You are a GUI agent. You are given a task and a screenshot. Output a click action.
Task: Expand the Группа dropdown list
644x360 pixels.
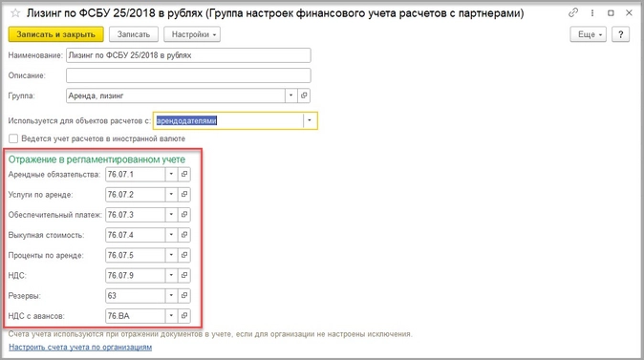pyautogui.click(x=290, y=95)
